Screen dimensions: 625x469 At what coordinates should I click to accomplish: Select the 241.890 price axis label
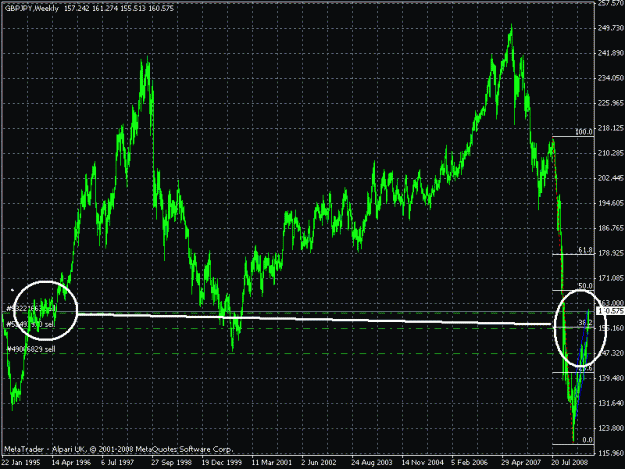610,53
